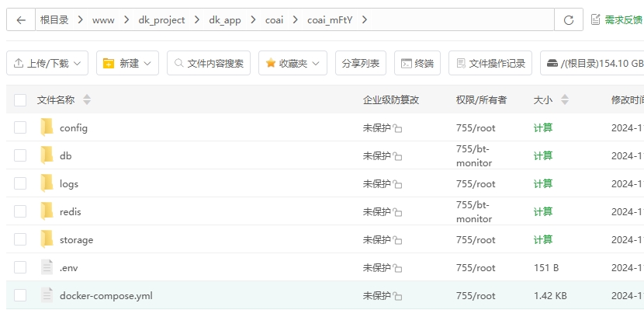Go to 根目录 in breadcrumb
Screen dimensions: 644x324
coord(54,19)
